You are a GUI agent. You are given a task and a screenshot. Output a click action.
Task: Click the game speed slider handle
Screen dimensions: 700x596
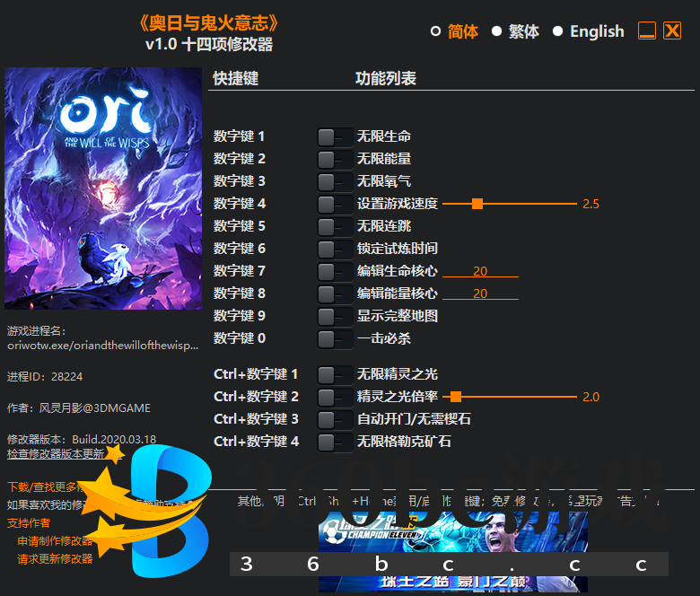click(x=477, y=204)
